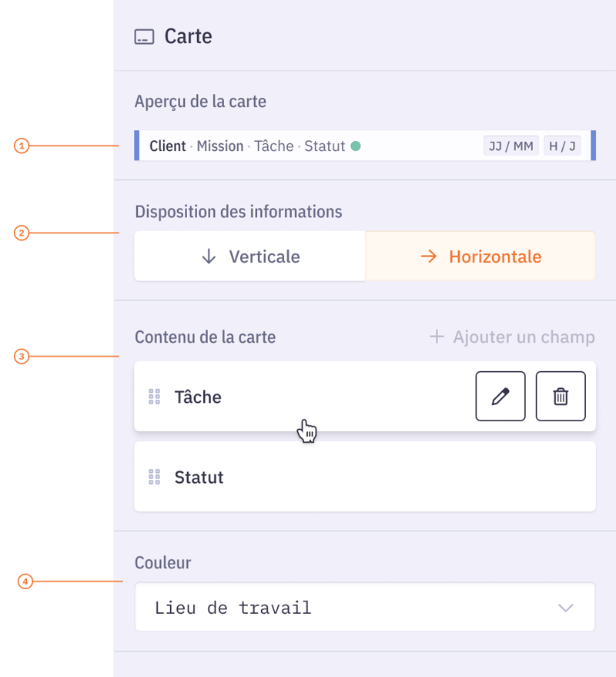Click the drag handle of the Tâche field

tap(153, 396)
